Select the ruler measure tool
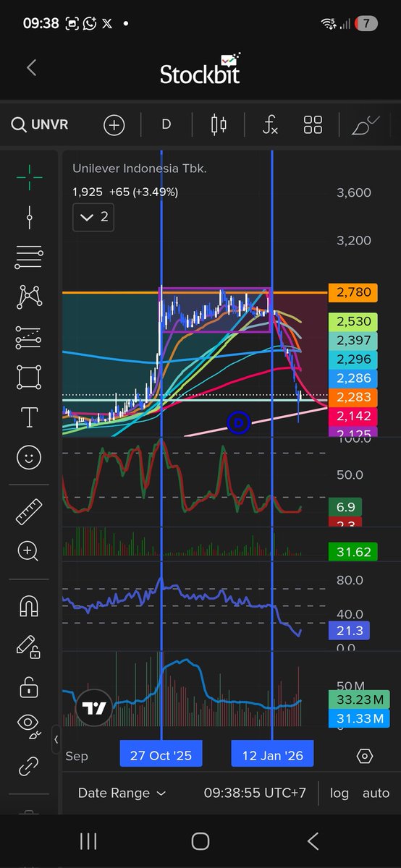Viewport: 401px width, 868px height. pos(29,512)
